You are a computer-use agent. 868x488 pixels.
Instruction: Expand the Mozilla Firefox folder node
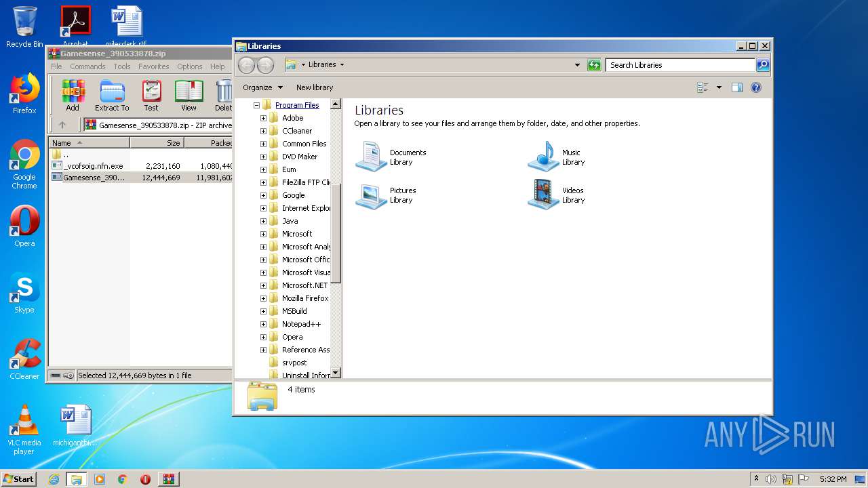[x=263, y=298]
